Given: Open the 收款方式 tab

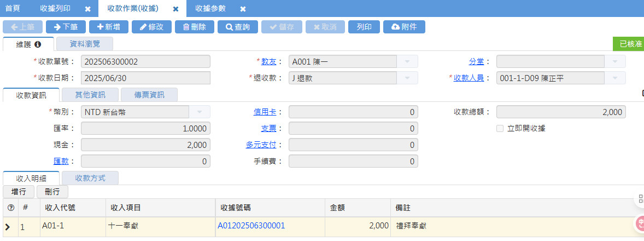Looking at the screenshot, I should [90, 178].
